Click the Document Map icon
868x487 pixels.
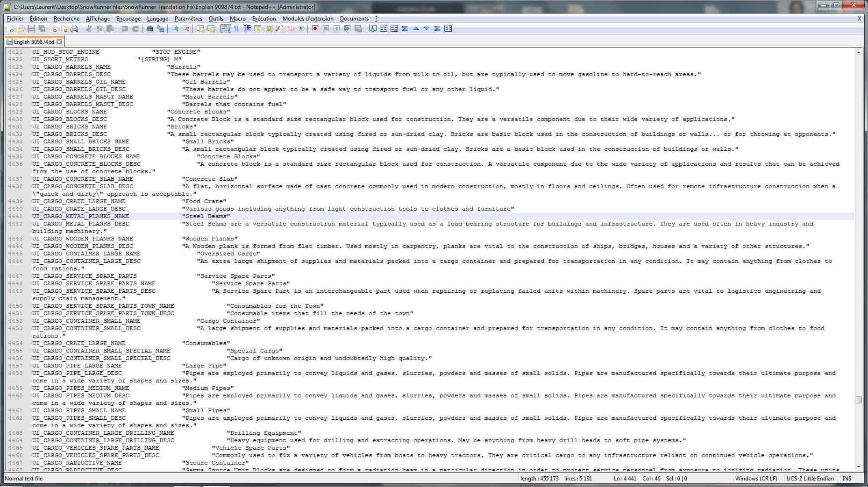pyautogui.click(x=268, y=29)
